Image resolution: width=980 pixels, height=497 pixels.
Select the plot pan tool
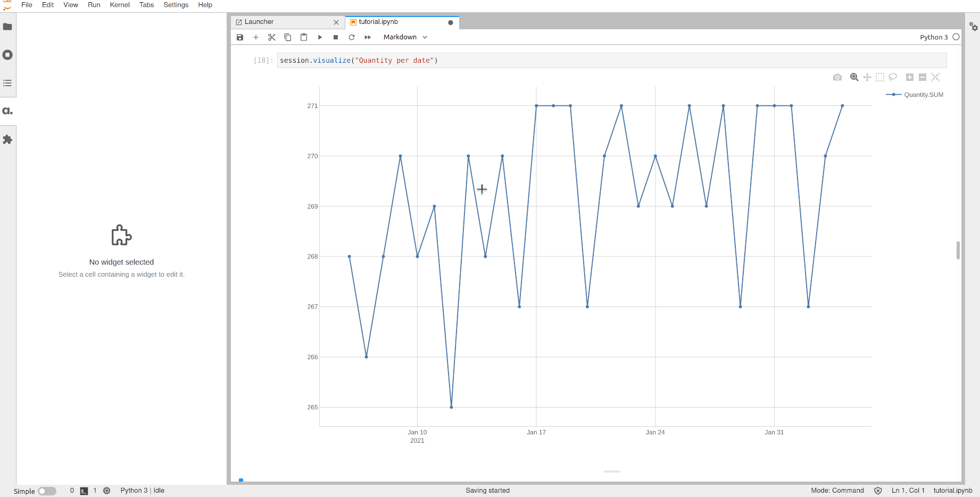[867, 77]
